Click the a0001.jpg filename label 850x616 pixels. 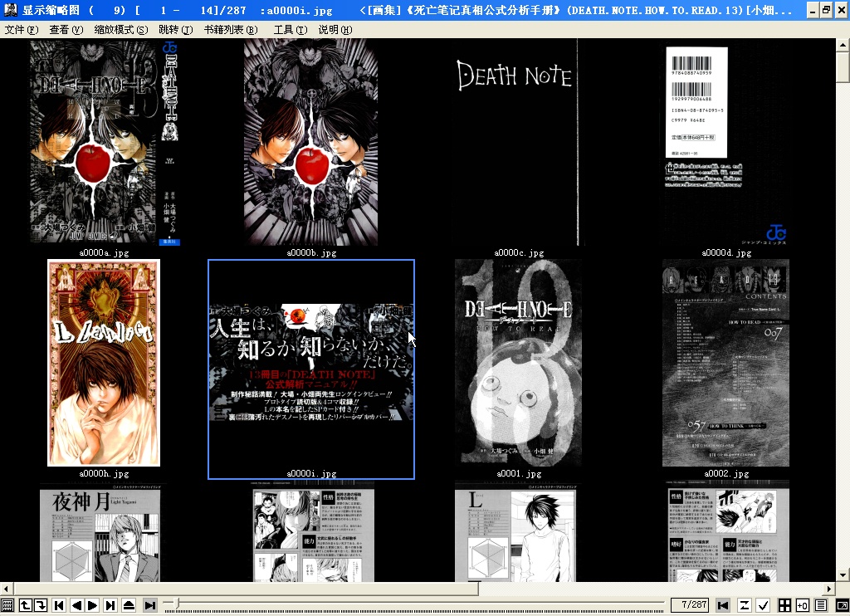(520, 473)
